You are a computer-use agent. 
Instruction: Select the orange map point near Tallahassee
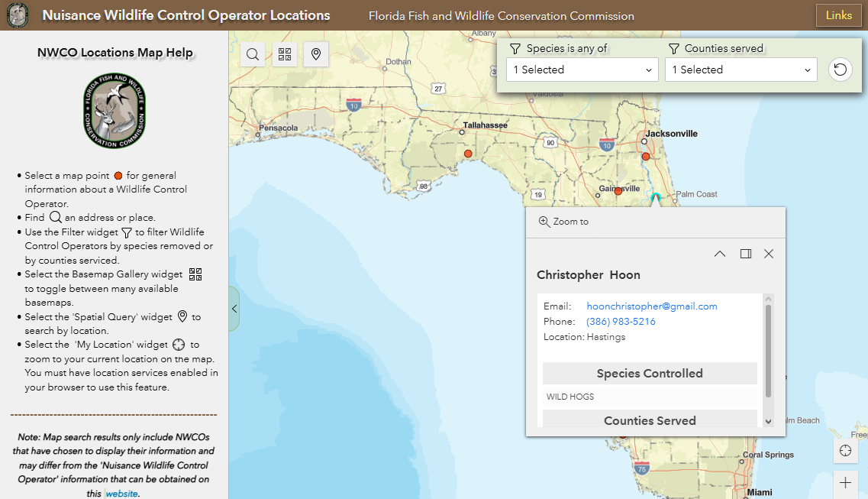coord(468,154)
